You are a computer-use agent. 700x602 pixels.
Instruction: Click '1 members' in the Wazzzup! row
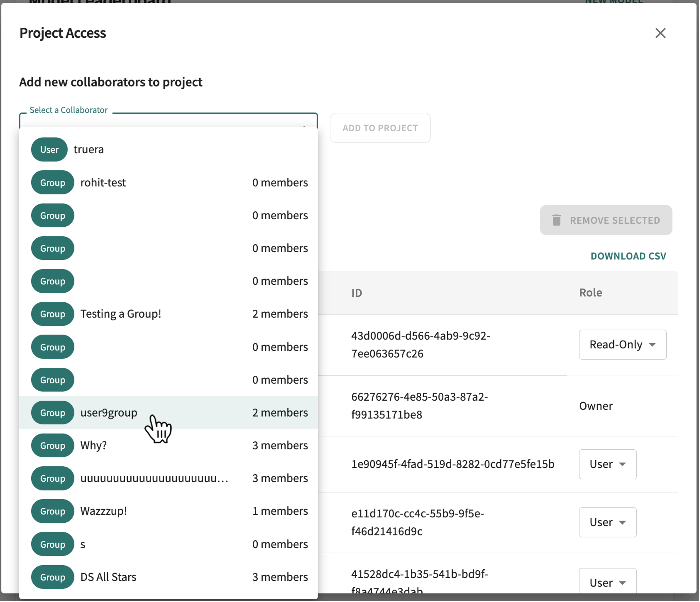click(280, 511)
